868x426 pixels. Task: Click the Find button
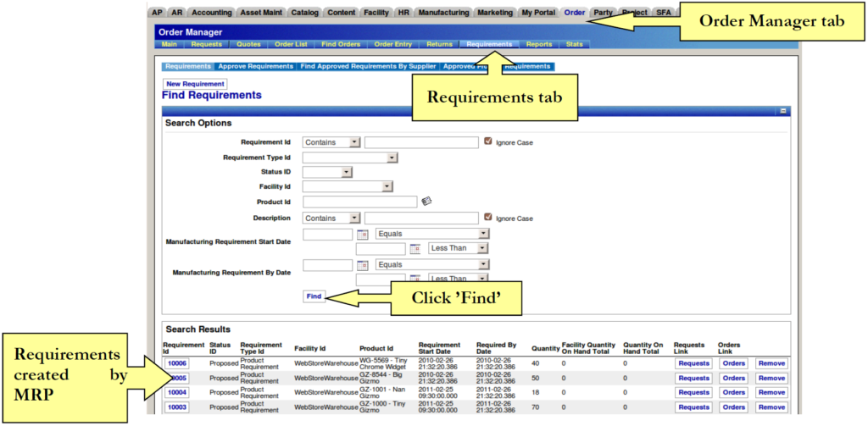(314, 296)
